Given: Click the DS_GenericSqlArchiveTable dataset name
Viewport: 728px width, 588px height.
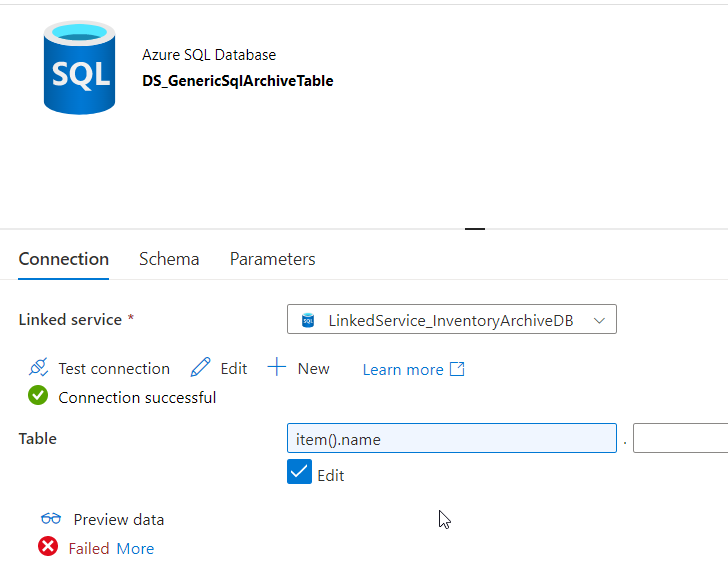Looking at the screenshot, I should click(238, 81).
